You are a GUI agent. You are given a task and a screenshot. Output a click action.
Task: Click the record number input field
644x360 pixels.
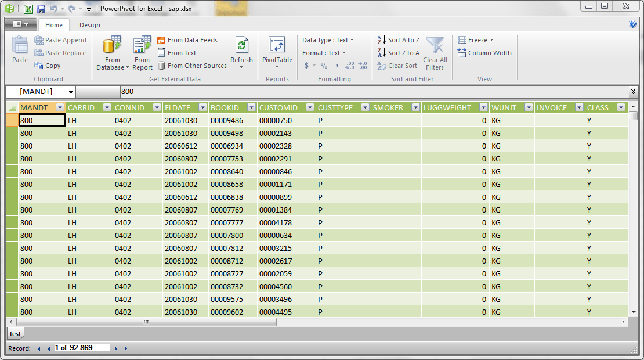[x=82, y=348]
